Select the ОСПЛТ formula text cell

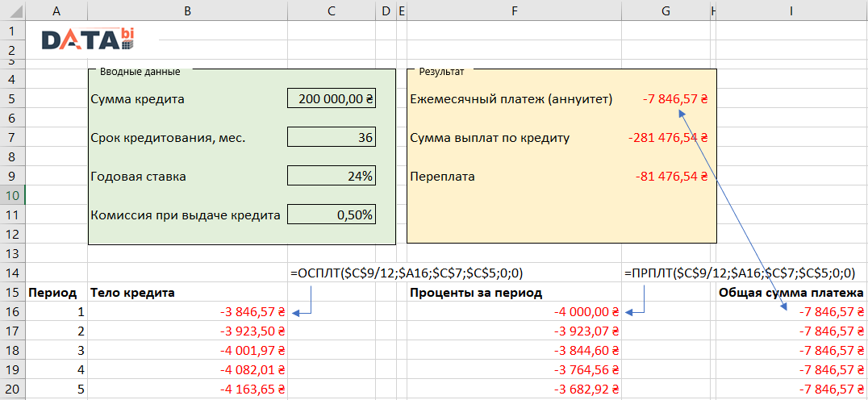(407, 273)
